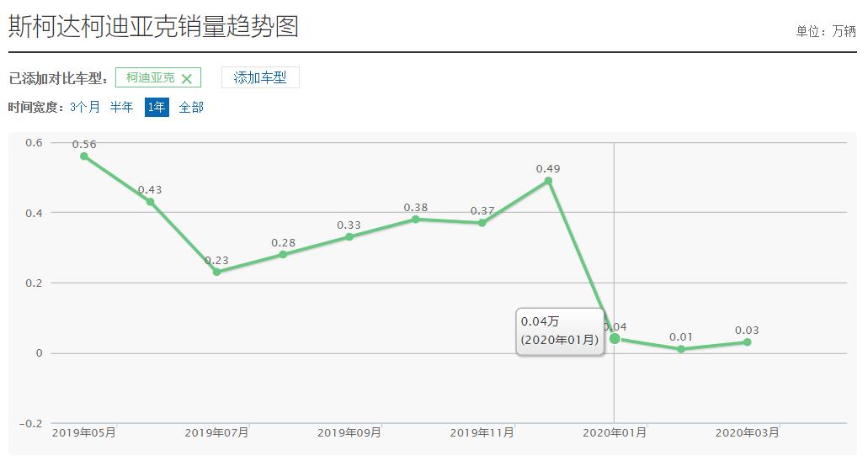Viewport: 868px width, 466px height.
Task: Select the 3个月 time range
Action: [x=85, y=107]
